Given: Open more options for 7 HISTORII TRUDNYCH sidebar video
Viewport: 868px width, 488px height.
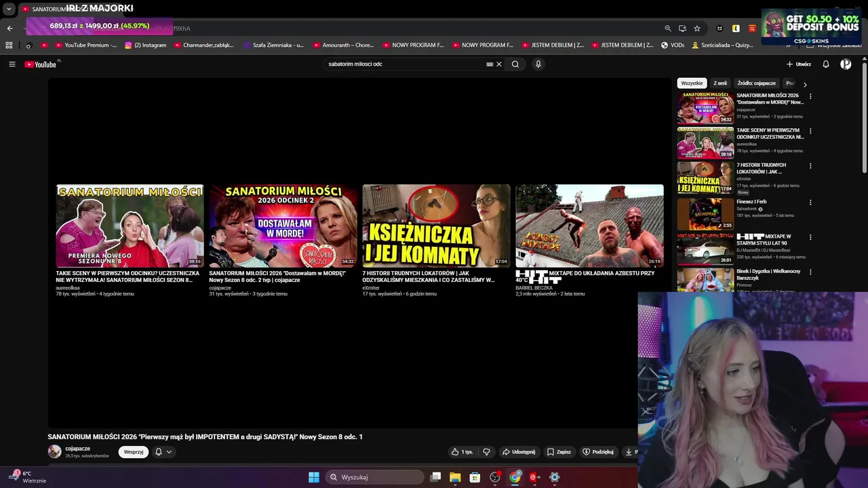Looking at the screenshot, I should (810, 165).
